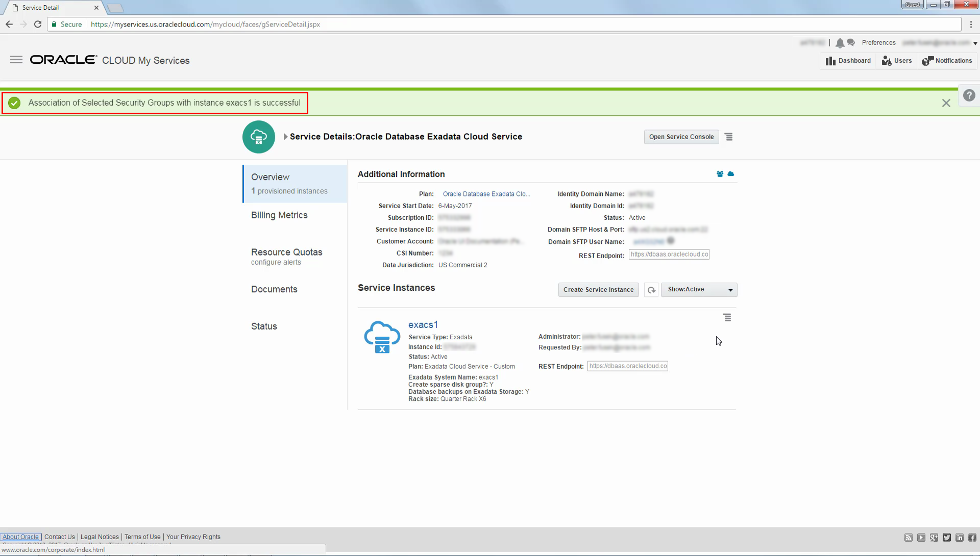Open the Legal Notices footer link
The image size is (980, 556).
100,537
